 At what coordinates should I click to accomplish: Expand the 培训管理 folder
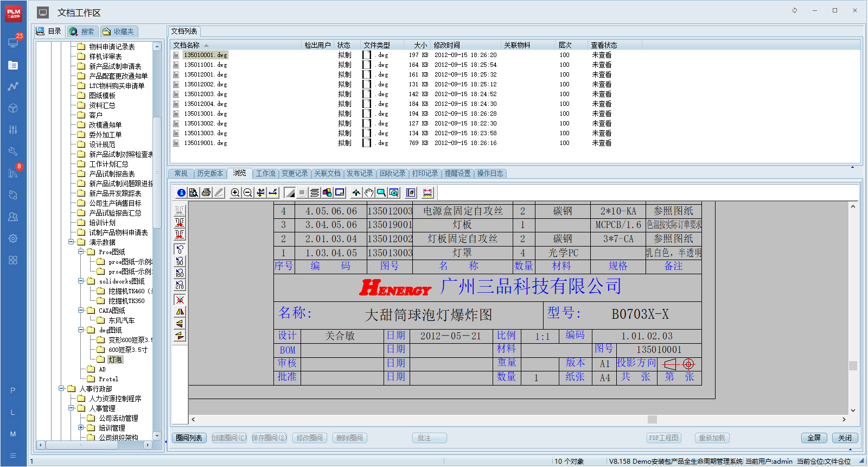click(81, 428)
